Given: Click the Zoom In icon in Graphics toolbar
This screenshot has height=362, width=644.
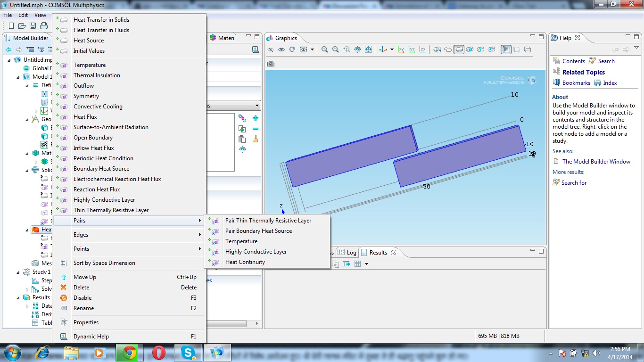Looking at the screenshot, I should [325, 49].
